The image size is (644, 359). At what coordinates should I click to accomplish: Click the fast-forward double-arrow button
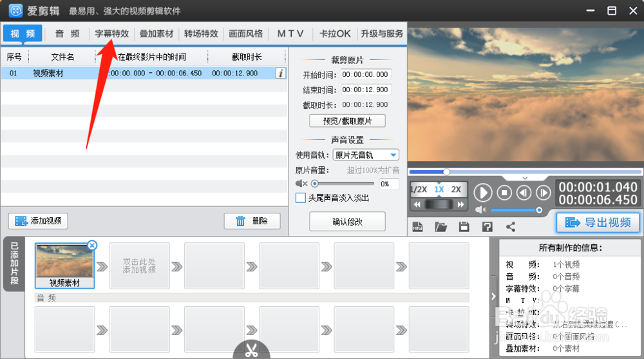[461, 204]
